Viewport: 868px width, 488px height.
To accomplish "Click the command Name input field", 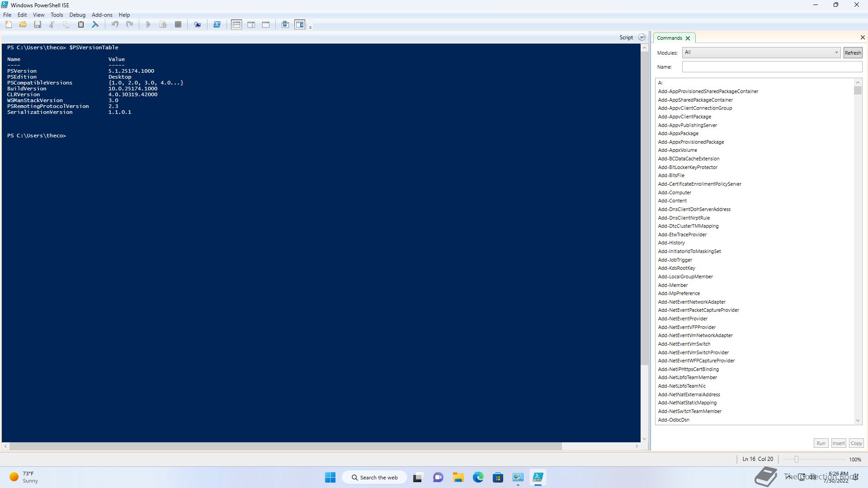I will (x=772, y=67).
